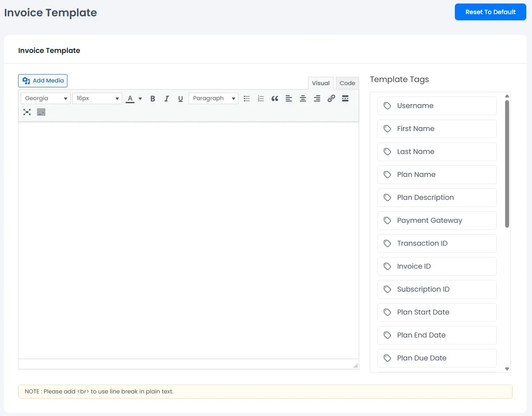Enable distraction-free fullscreen editing mode
532x416 pixels.
pos(27,112)
